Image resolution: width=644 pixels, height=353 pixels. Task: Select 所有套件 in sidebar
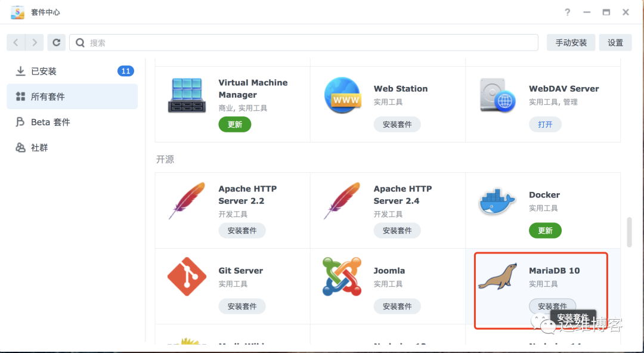pyautogui.click(x=72, y=97)
